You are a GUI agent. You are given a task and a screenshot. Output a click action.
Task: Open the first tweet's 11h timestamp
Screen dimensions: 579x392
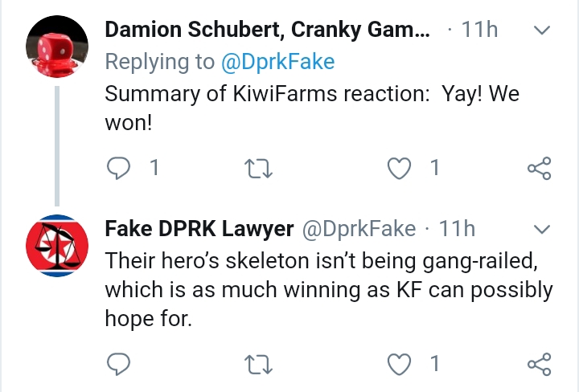point(479,30)
